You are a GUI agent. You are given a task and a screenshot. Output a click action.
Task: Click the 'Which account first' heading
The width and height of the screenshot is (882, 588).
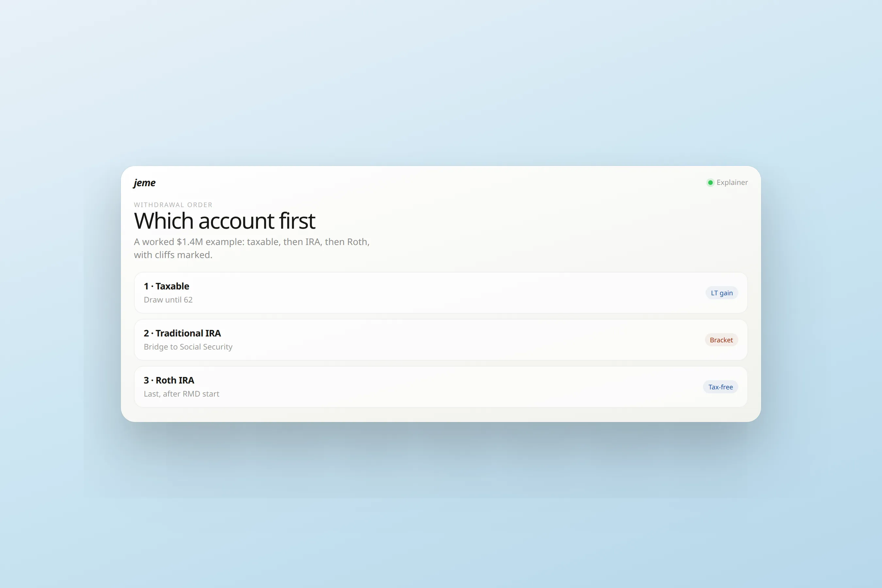(225, 220)
